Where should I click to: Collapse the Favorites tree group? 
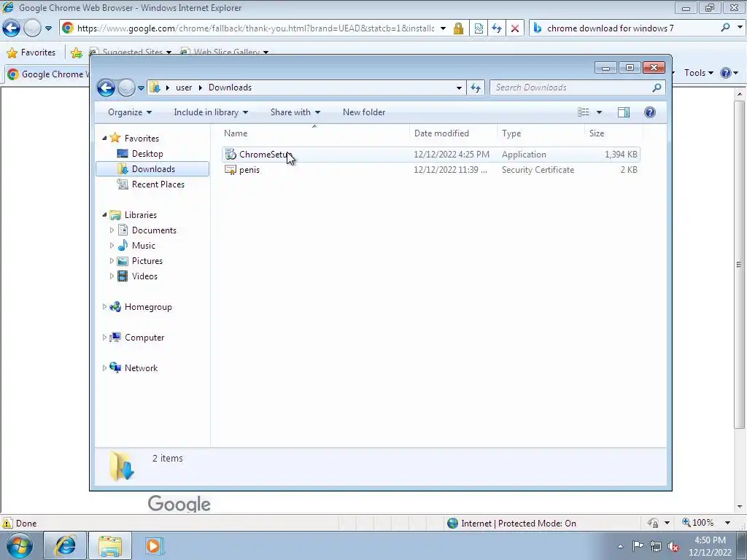(x=104, y=138)
